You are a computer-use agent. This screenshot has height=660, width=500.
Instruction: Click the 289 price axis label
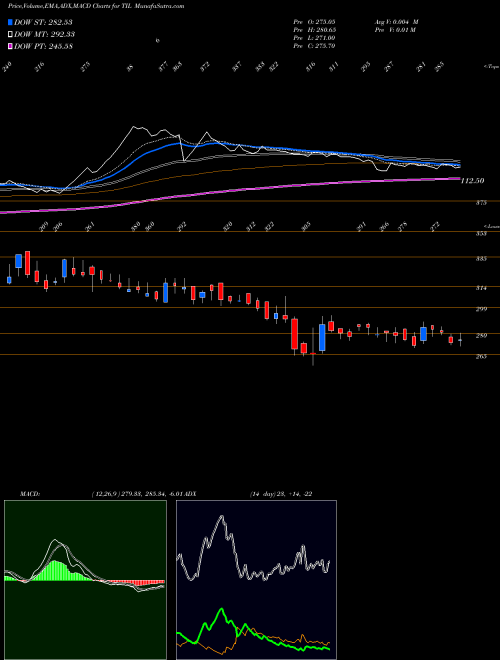pos(482,335)
